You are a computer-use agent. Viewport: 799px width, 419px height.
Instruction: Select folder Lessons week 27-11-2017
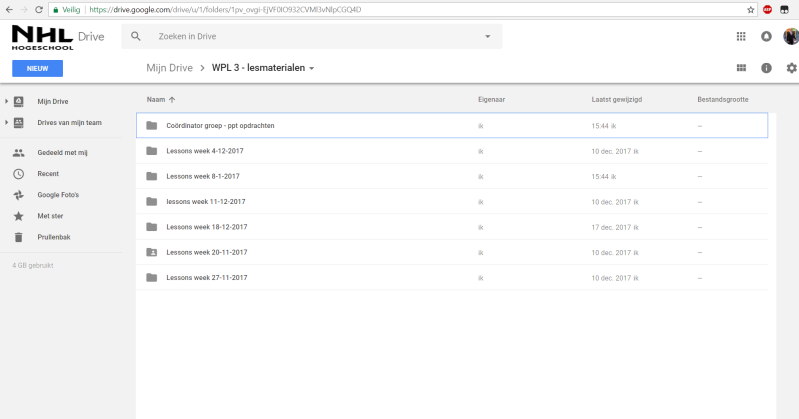point(452,278)
